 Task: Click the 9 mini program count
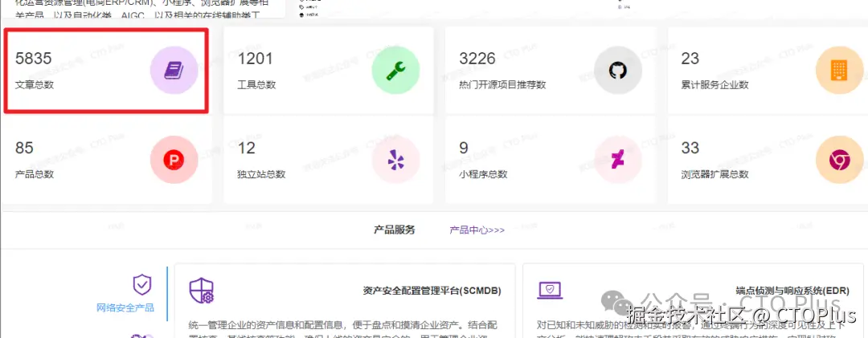click(464, 148)
